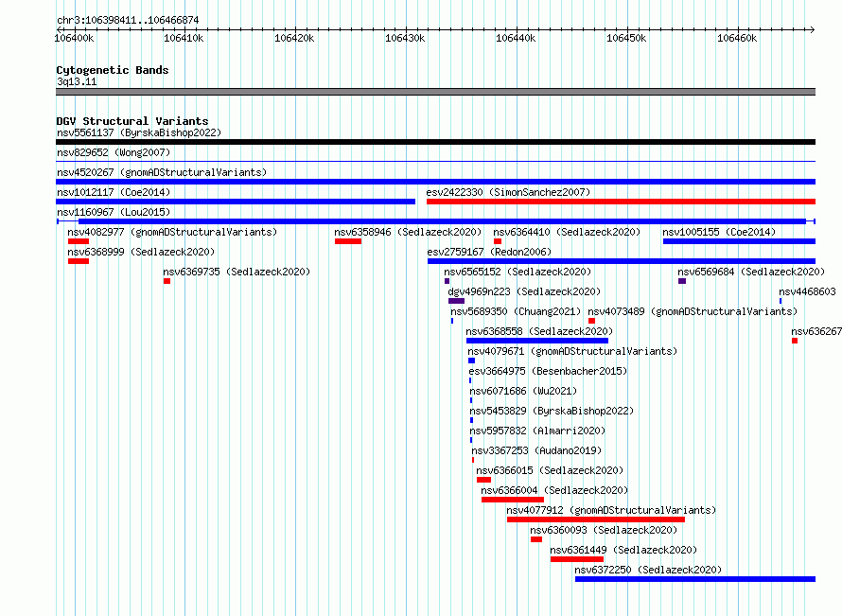Click nsv6366004 (Sedlazeck2020) label
842x616 pixels.
[554, 490]
